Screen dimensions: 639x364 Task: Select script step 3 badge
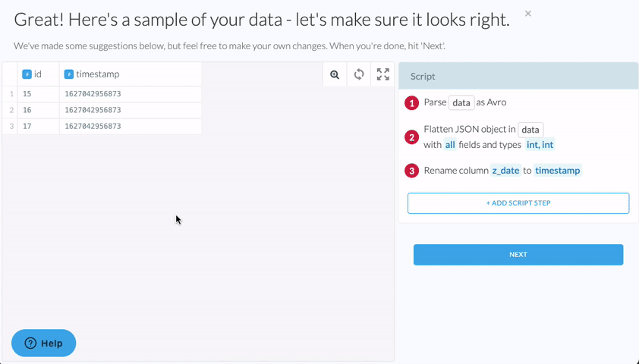pyautogui.click(x=411, y=171)
